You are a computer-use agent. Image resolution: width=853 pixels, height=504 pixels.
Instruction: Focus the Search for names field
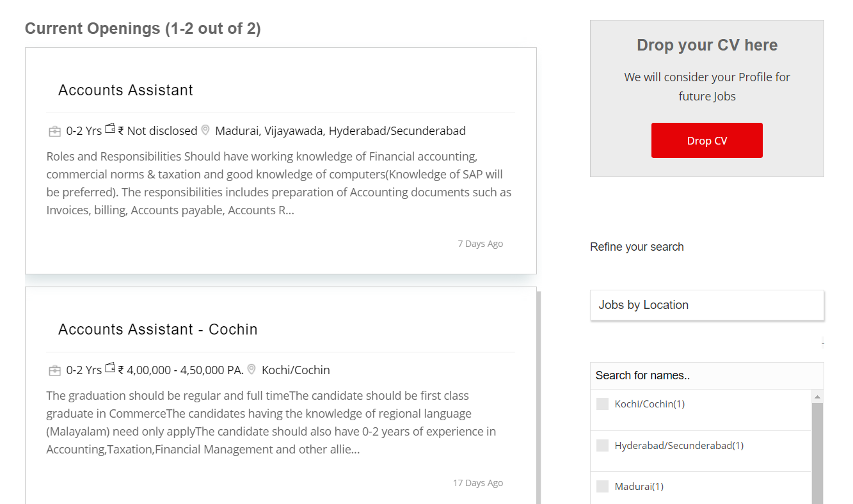pos(706,375)
